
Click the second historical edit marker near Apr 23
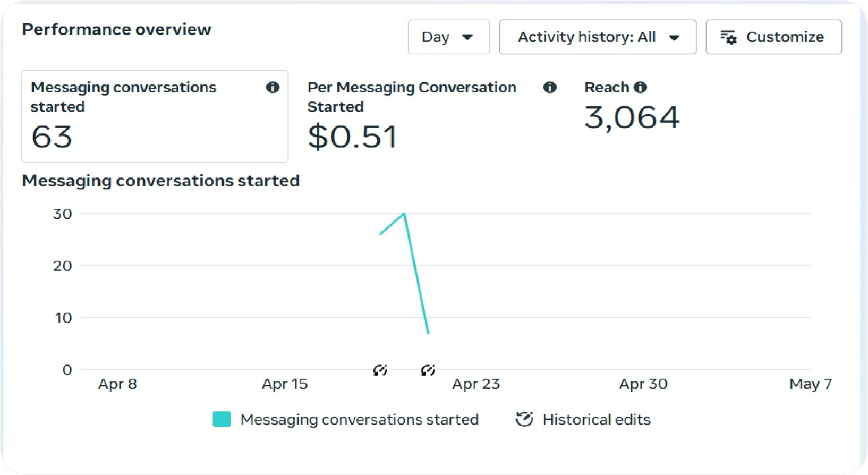pyautogui.click(x=428, y=370)
